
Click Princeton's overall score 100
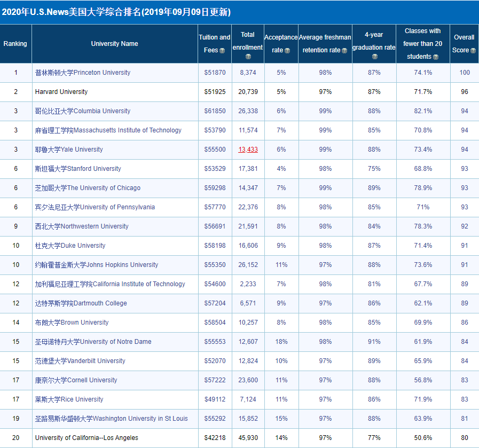point(465,73)
